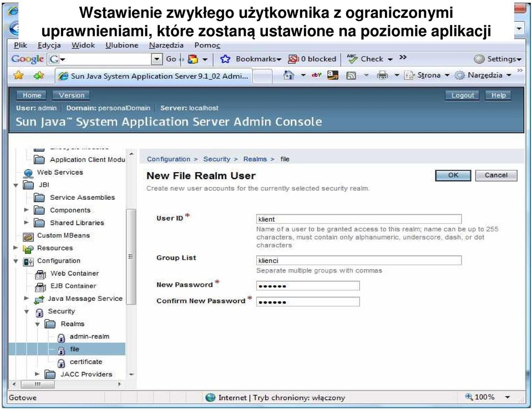Click the Web Container icon
This screenshot has height=409, width=532.
(40, 274)
